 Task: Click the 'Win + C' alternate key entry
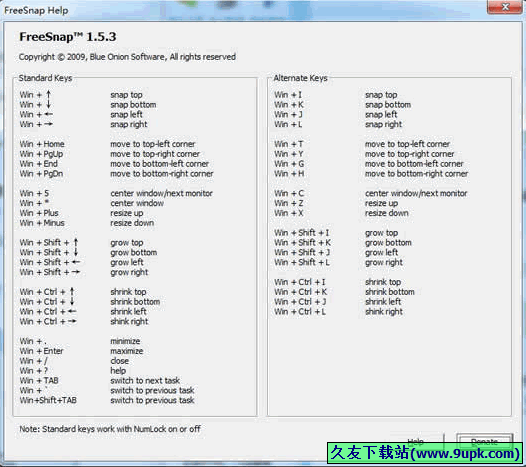(289, 193)
